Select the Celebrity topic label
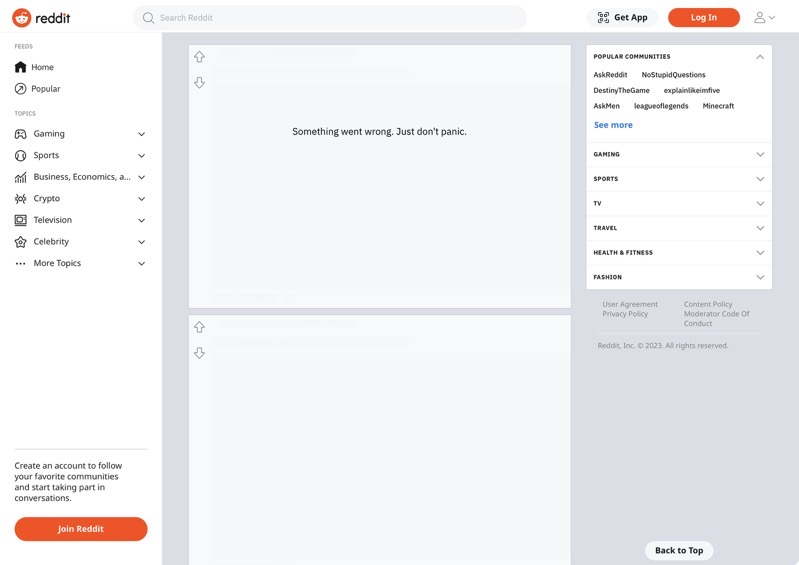799x565 pixels. [51, 241]
